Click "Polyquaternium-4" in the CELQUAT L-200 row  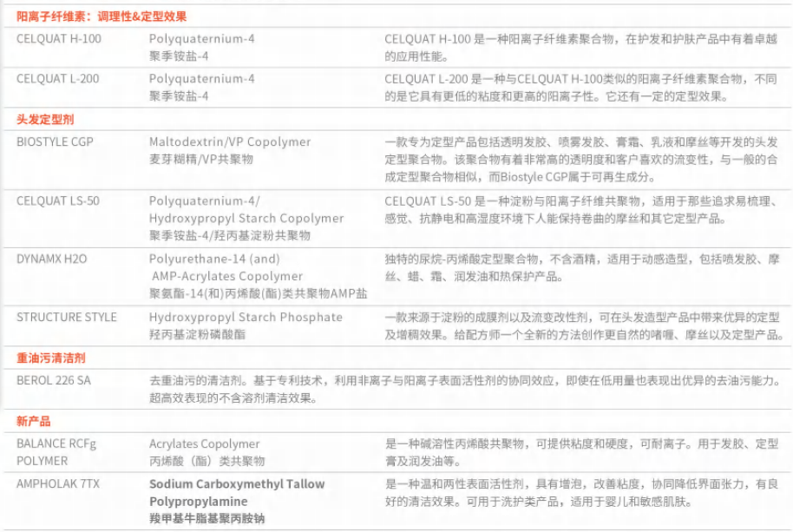coord(202,79)
